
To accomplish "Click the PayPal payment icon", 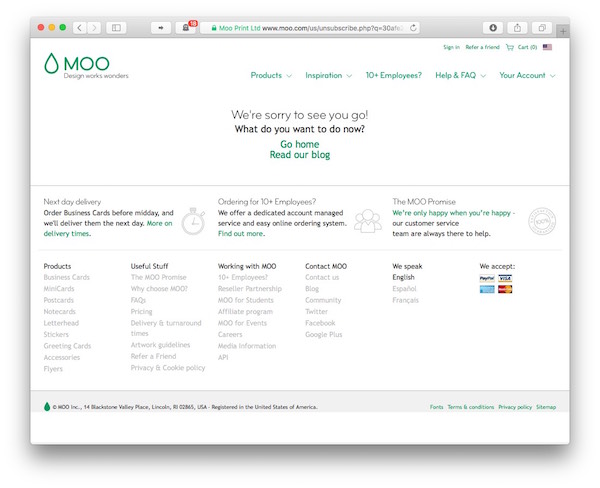I will [487, 278].
